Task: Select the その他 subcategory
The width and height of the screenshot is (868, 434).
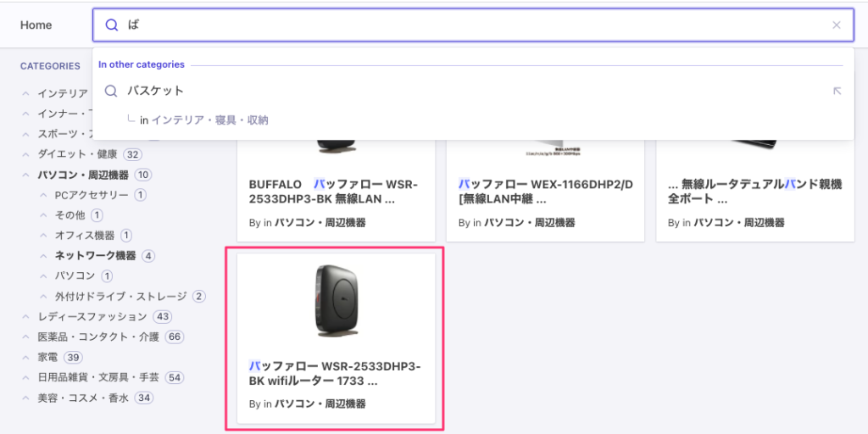Action: pos(70,214)
